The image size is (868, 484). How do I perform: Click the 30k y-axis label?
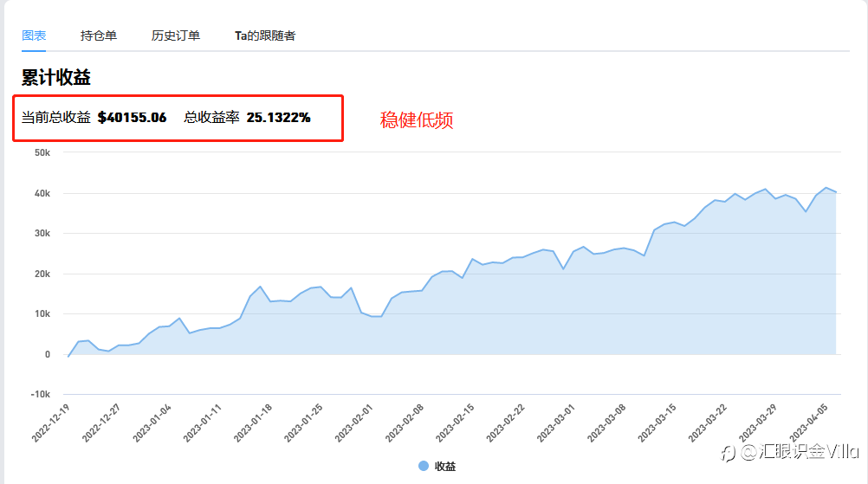coord(42,234)
